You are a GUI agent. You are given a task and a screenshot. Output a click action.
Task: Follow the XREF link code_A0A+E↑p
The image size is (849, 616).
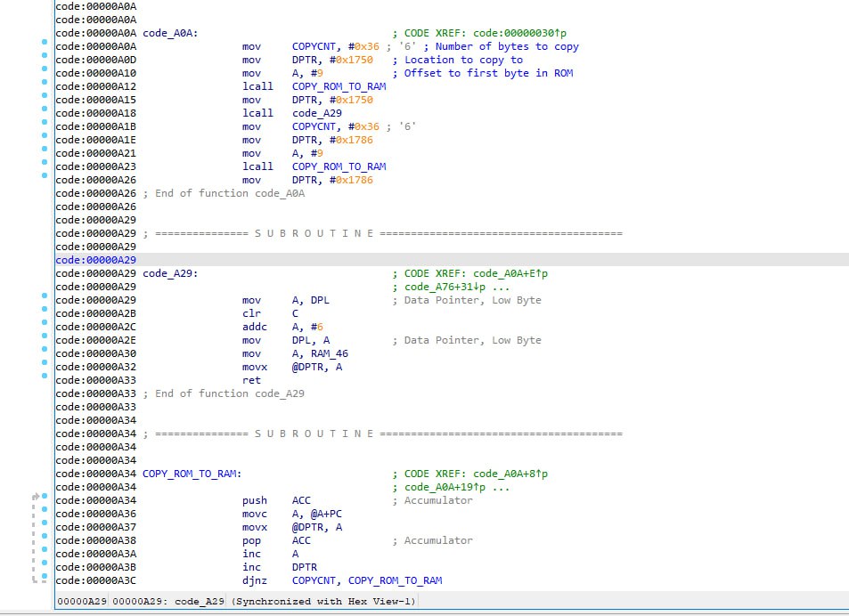pyautogui.click(x=510, y=273)
